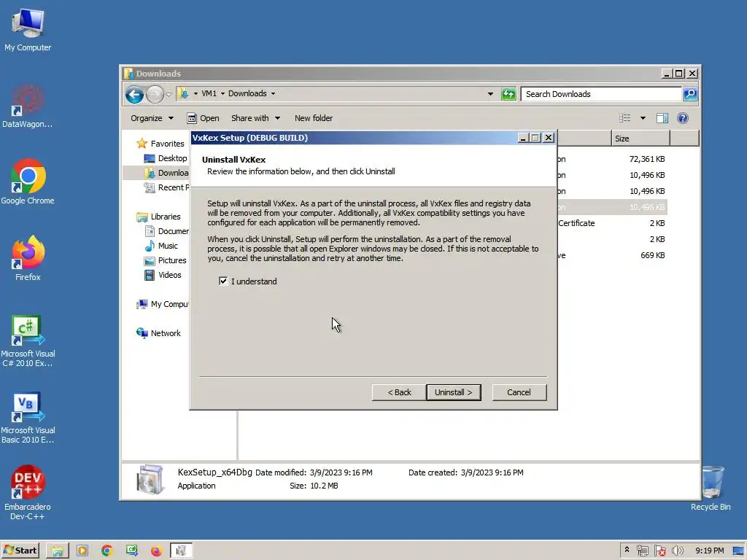The width and height of the screenshot is (747, 560).
Task: Select the 72,361 KB file row
Action: [612, 159]
